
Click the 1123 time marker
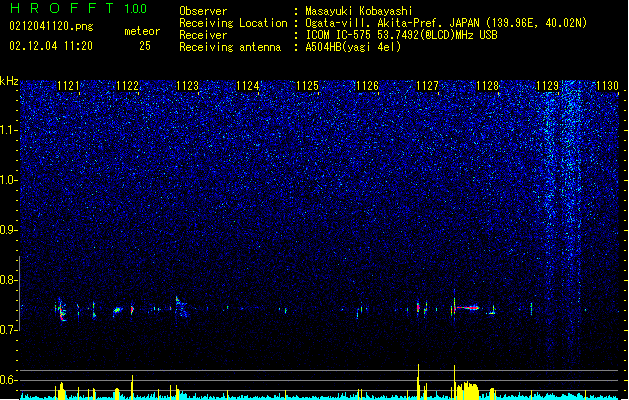point(187,86)
